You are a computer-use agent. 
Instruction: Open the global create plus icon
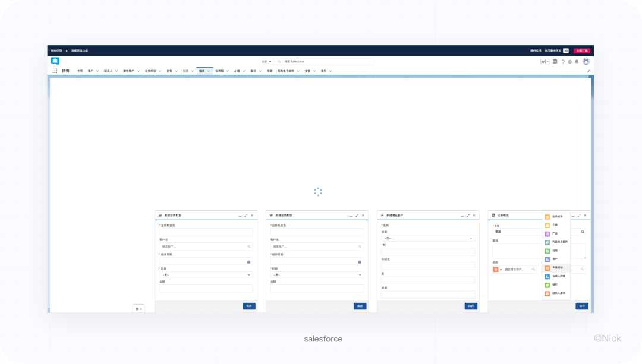(x=555, y=61)
